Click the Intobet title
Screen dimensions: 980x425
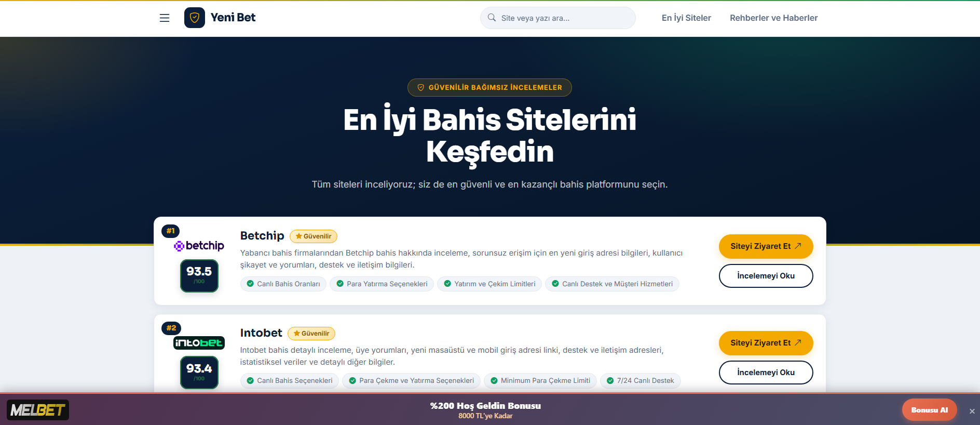[261, 333]
